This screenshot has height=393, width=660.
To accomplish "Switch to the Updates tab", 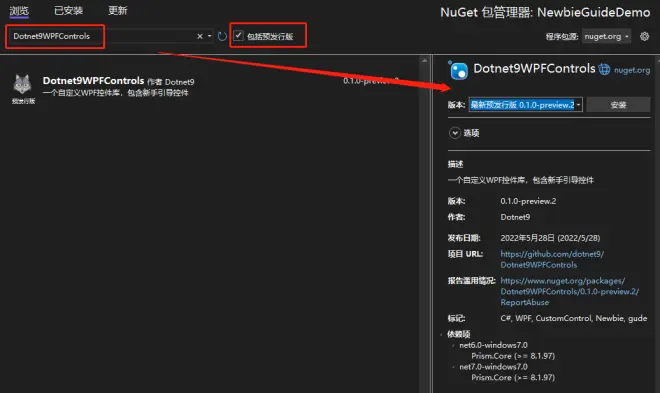I will pos(117,11).
